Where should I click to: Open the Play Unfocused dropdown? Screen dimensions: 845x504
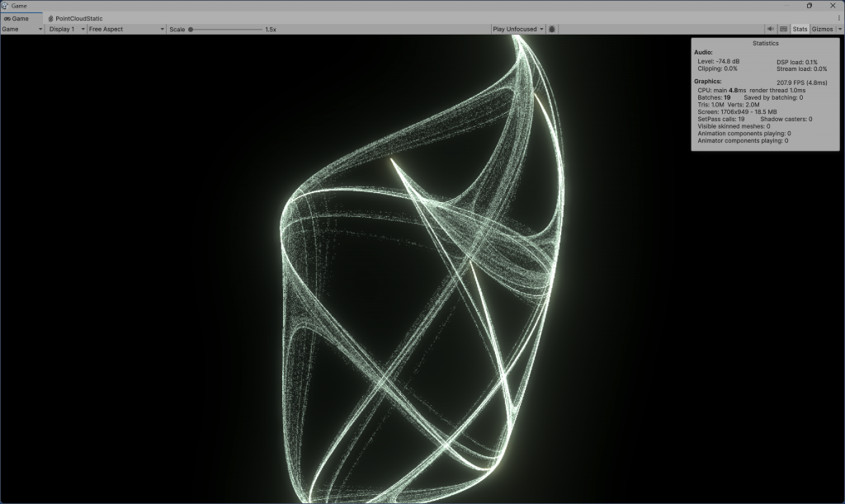point(518,29)
